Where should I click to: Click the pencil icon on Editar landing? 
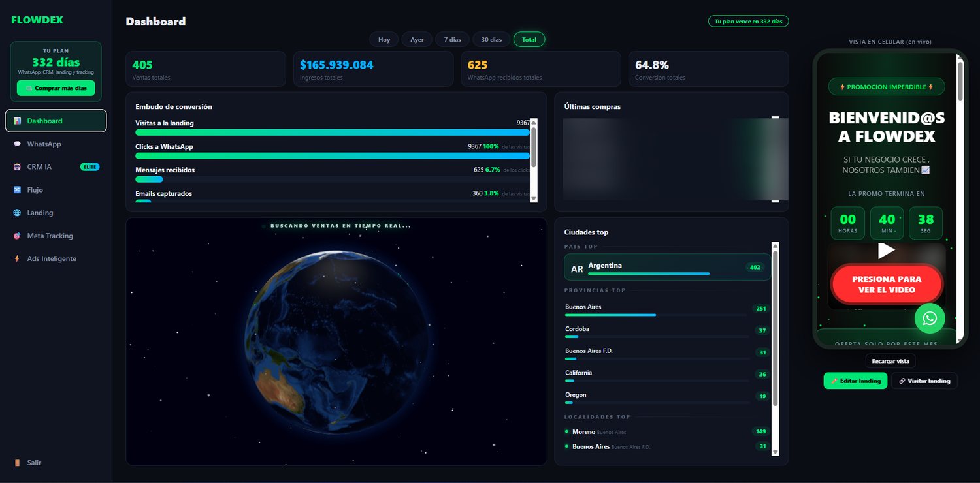[834, 381]
